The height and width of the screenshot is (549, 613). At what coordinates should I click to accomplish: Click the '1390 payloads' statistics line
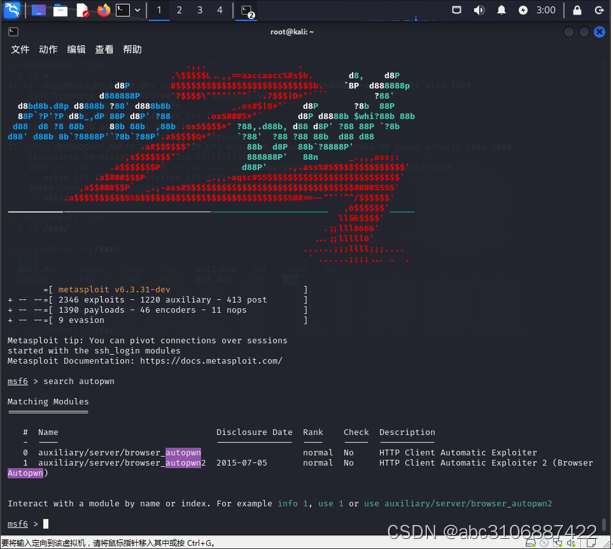point(152,310)
